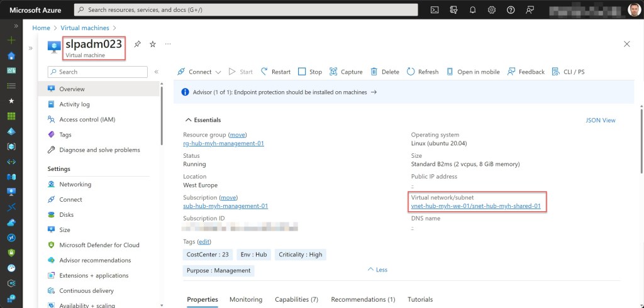The height and width of the screenshot is (308, 644).
Task: Collapse the left resource menu
Action: pos(157,72)
